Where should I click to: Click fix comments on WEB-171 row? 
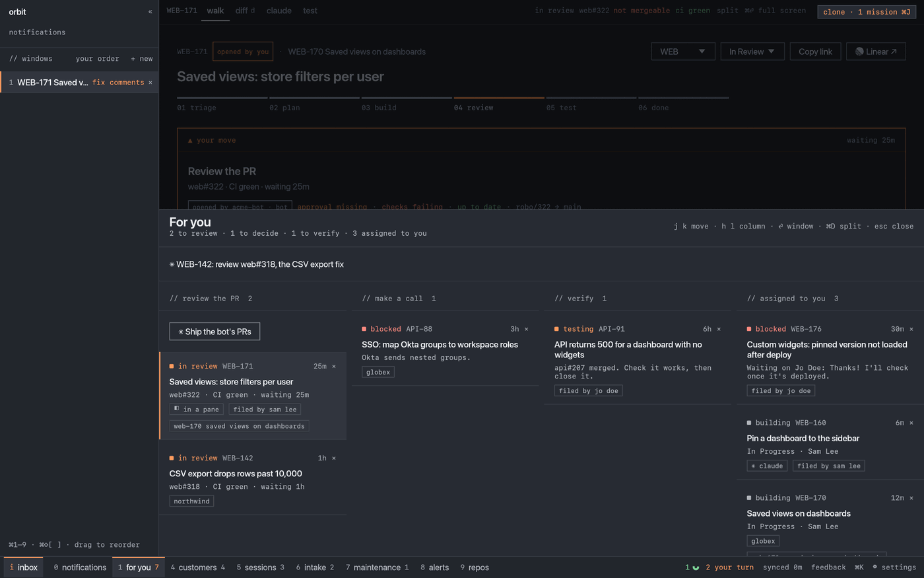click(118, 83)
